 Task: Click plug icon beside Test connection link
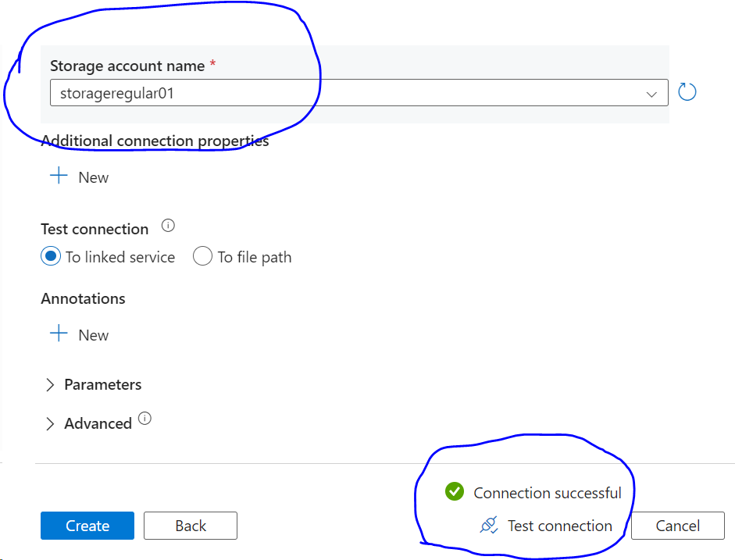[x=489, y=526]
